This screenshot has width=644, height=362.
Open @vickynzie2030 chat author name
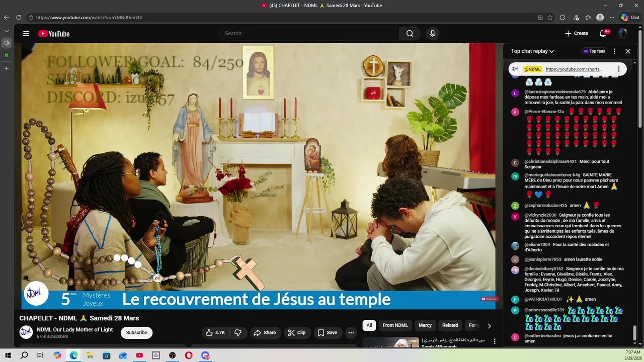(540, 215)
